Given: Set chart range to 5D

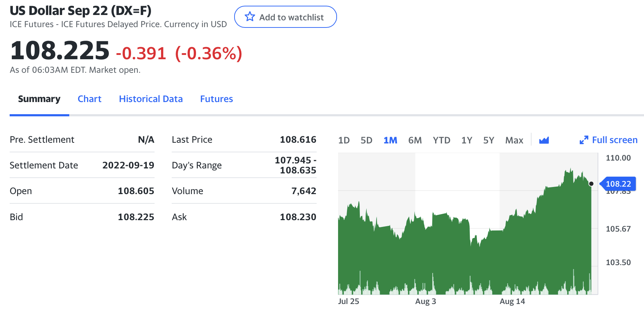Looking at the screenshot, I should [x=366, y=140].
